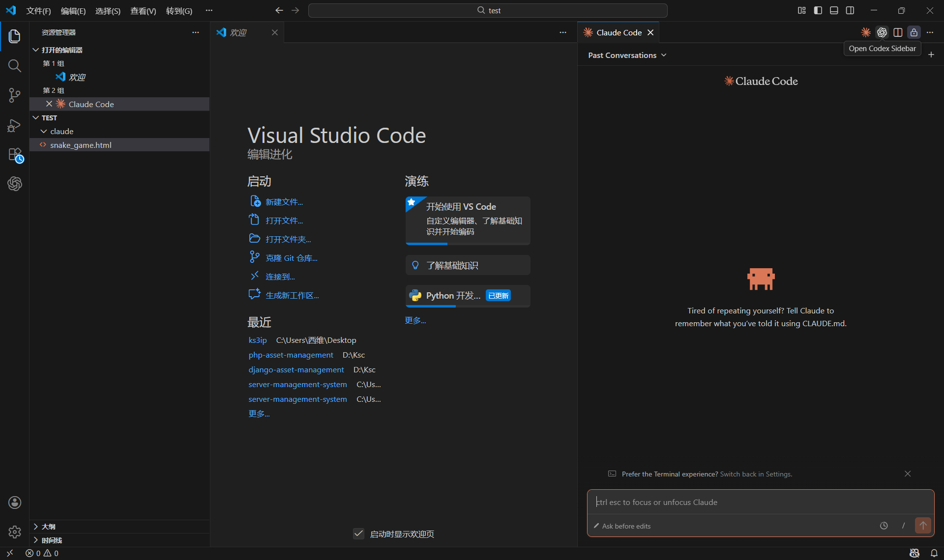The image size is (944, 560).
Task: Open the Manage settings gear
Action: [x=15, y=532]
